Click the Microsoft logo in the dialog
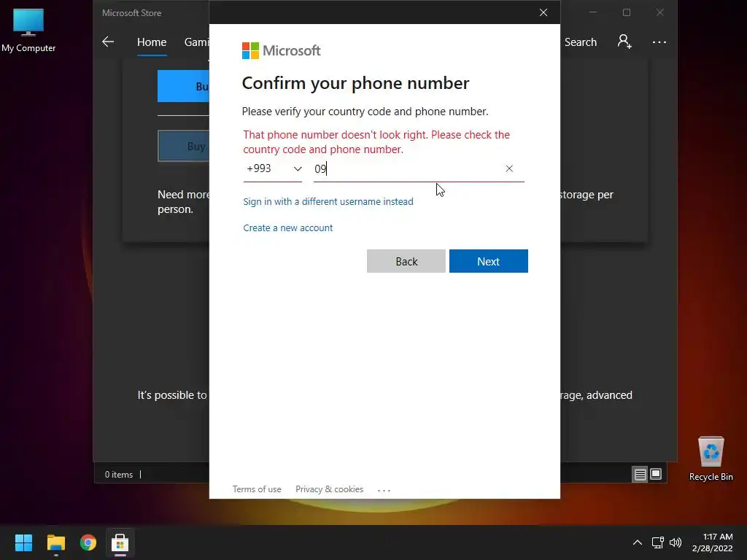Screen dimensions: 747x560 pos(281,50)
